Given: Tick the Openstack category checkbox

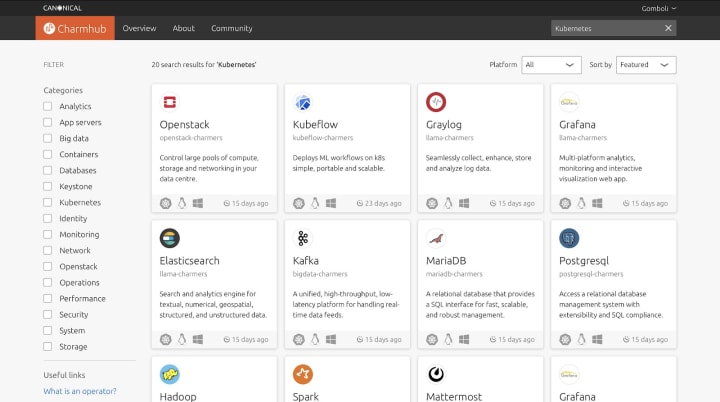Looking at the screenshot, I should (x=47, y=266).
